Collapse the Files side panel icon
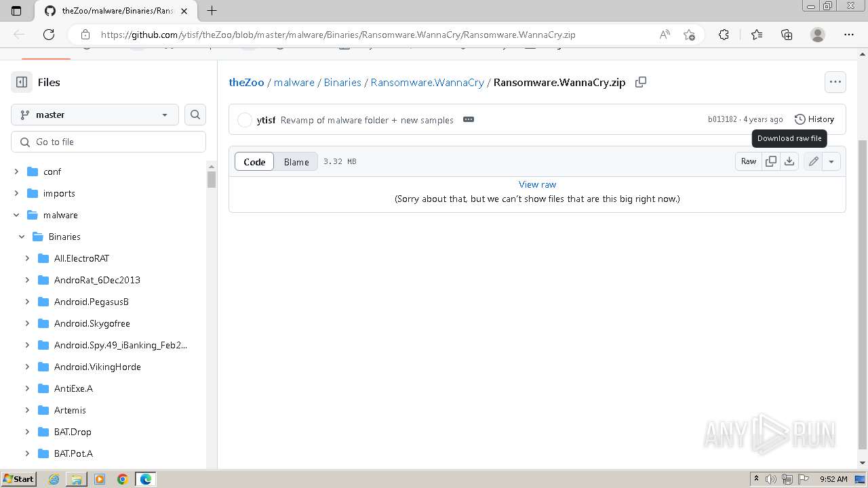Image resolution: width=868 pixels, height=488 pixels. pyautogui.click(x=22, y=82)
